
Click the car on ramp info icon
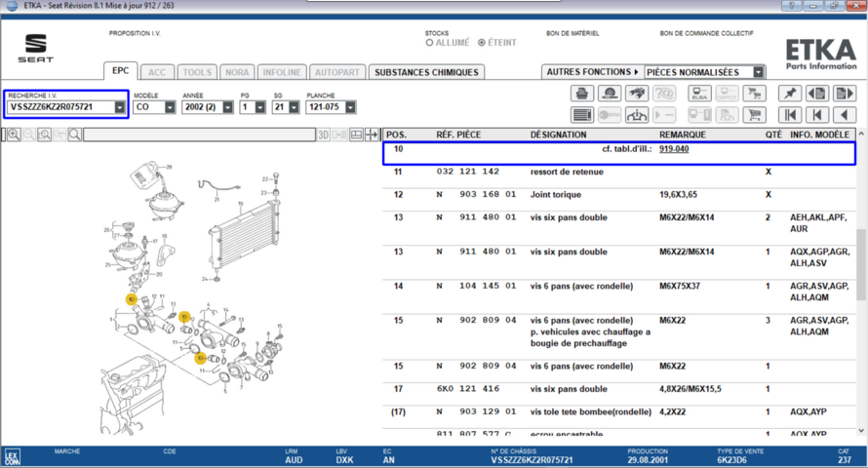click(637, 114)
